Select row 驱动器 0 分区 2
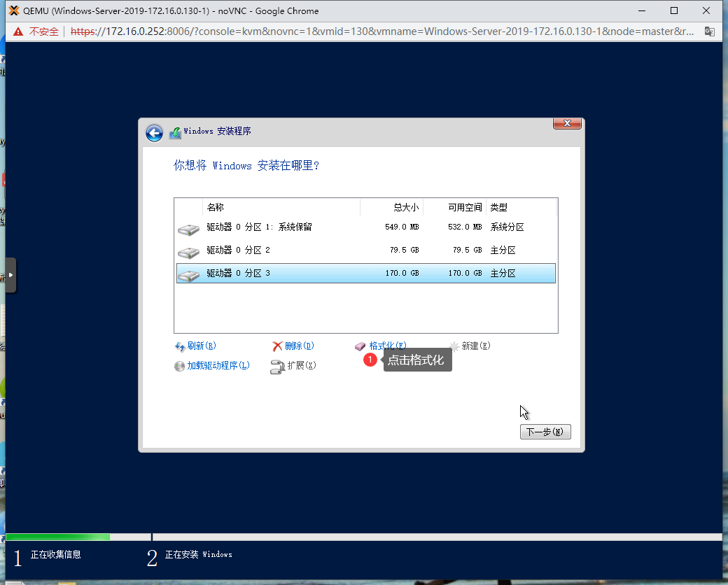728x585 pixels. pos(366,251)
